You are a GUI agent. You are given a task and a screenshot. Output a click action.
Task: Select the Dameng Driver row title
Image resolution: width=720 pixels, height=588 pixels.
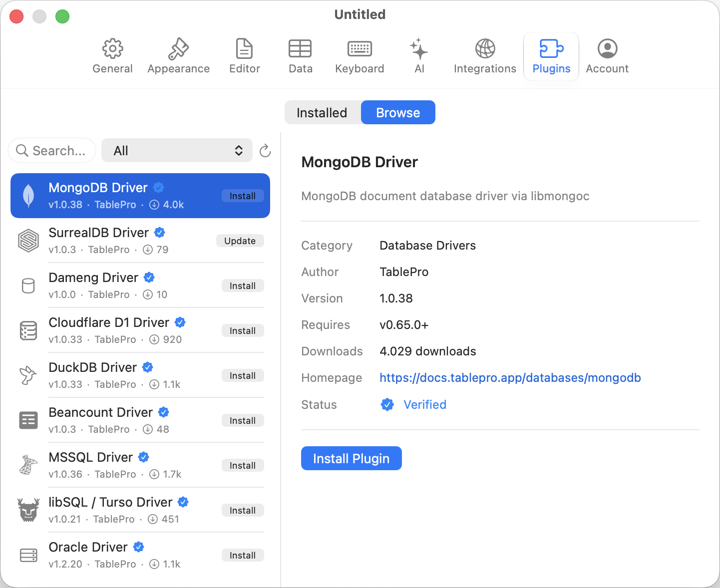(93, 278)
